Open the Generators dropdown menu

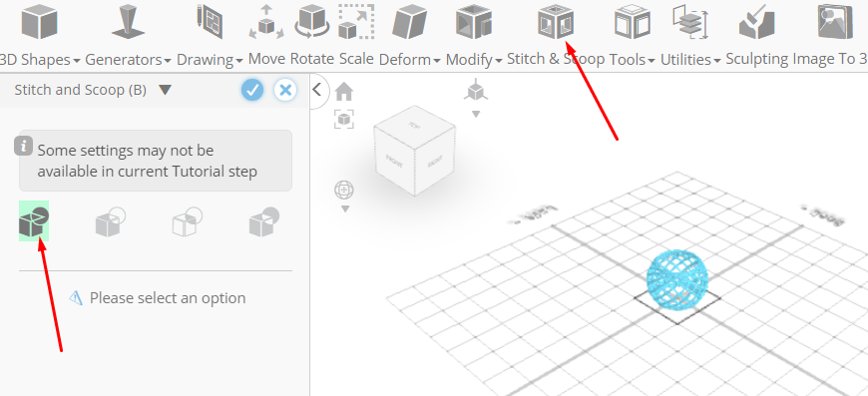click(129, 34)
